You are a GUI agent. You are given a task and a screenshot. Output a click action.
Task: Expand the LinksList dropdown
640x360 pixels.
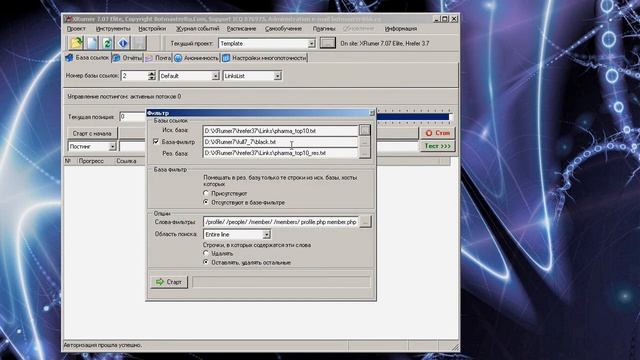[278, 76]
